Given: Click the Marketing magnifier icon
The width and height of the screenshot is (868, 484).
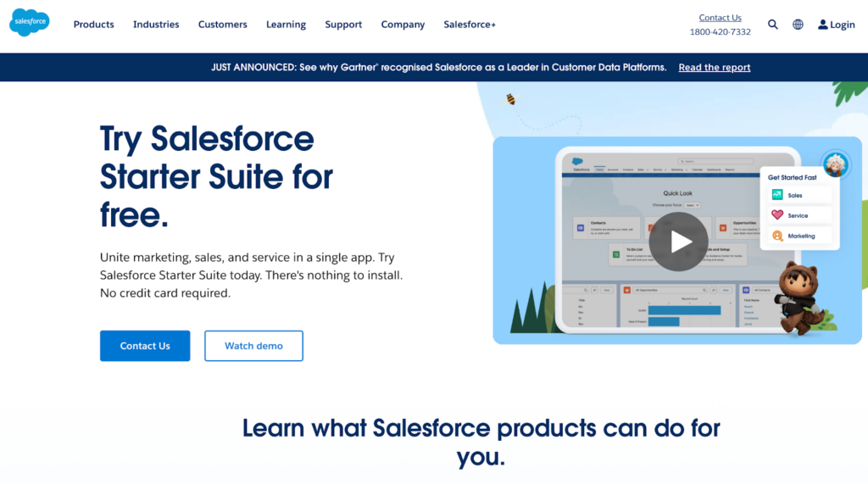Looking at the screenshot, I should pos(777,236).
